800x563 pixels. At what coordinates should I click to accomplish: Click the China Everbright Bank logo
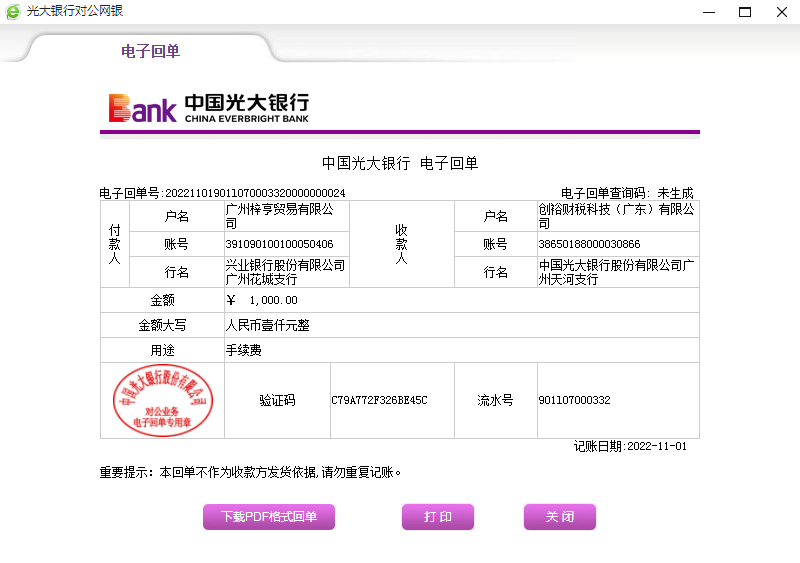coord(209,108)
